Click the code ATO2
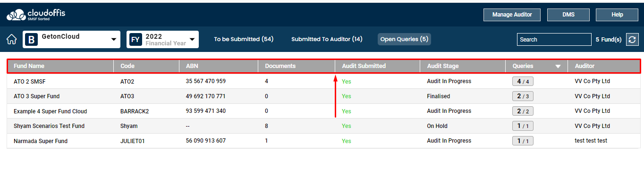Image resolution: width=644 pixels, height=170 pixels. pyautogui.click(x=127, y=81)
